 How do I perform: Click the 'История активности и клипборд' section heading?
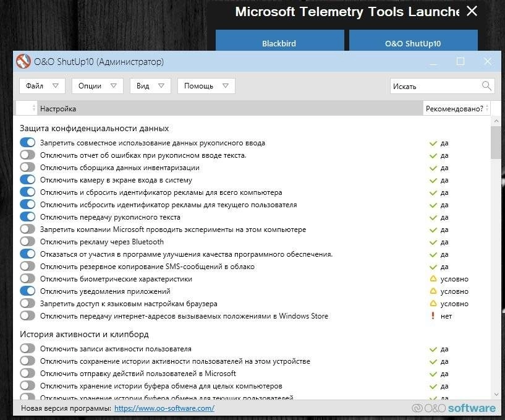85,334
